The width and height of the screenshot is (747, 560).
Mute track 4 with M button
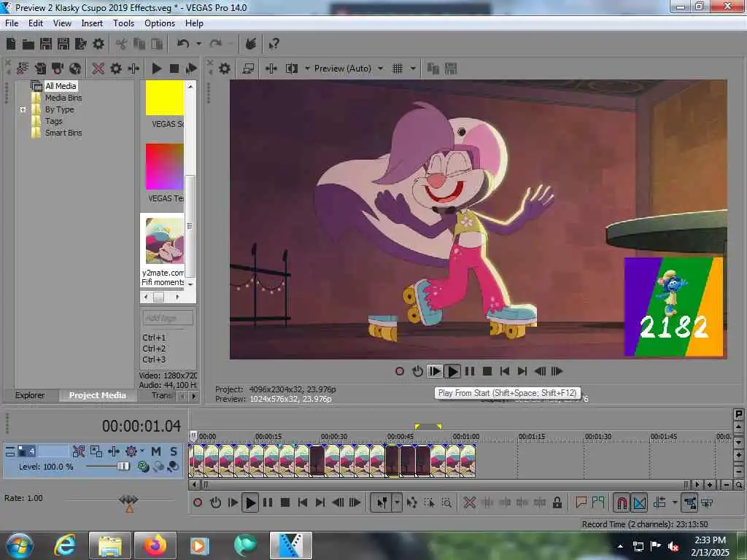[156, 451]
